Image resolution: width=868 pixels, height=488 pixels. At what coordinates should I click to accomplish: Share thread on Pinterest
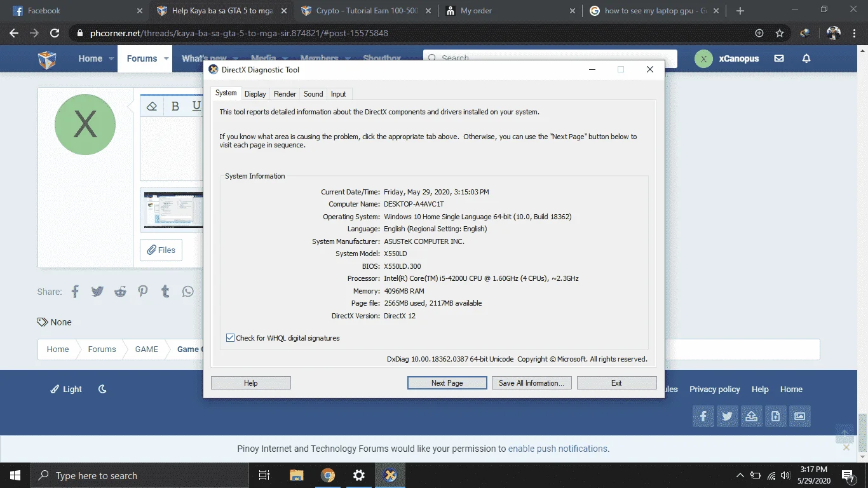pyautogui.click(x=143, y=292)
